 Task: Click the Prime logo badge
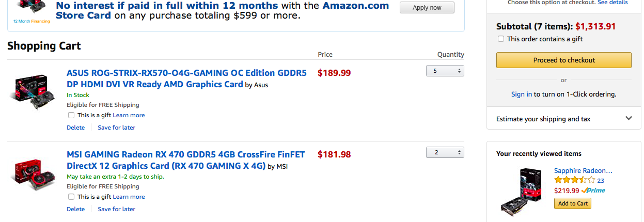click(593, 191)
